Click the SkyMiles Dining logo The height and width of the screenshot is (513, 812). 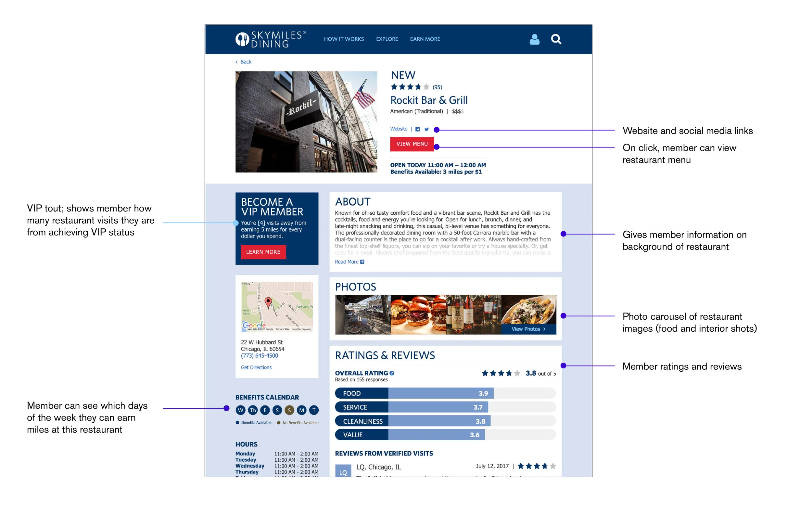point(270,39)
